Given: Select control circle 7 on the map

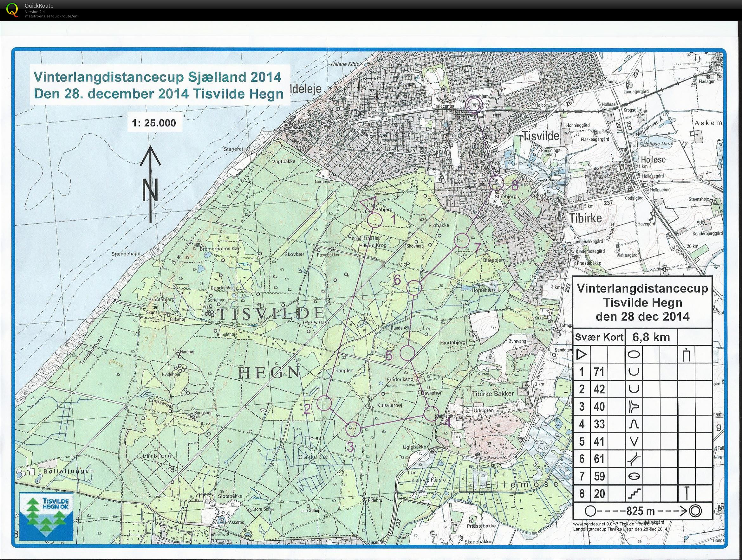Looking at the screenshot, I should click(462, 241).
